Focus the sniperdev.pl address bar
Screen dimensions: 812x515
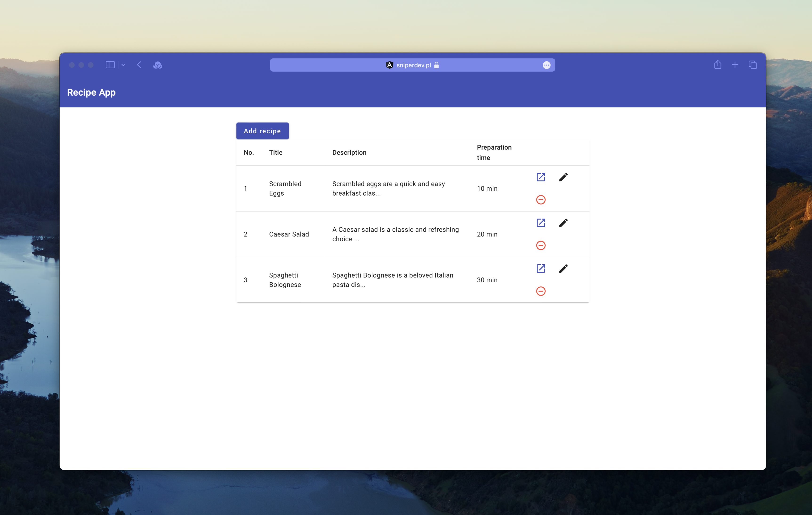412,65
